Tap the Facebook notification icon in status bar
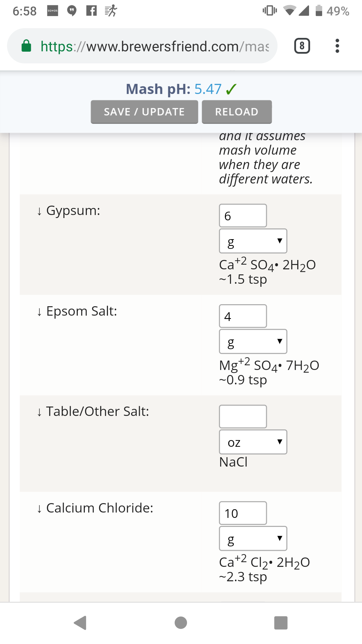Image resolution: width=362 pixels, height=644 pixels. 91,11
